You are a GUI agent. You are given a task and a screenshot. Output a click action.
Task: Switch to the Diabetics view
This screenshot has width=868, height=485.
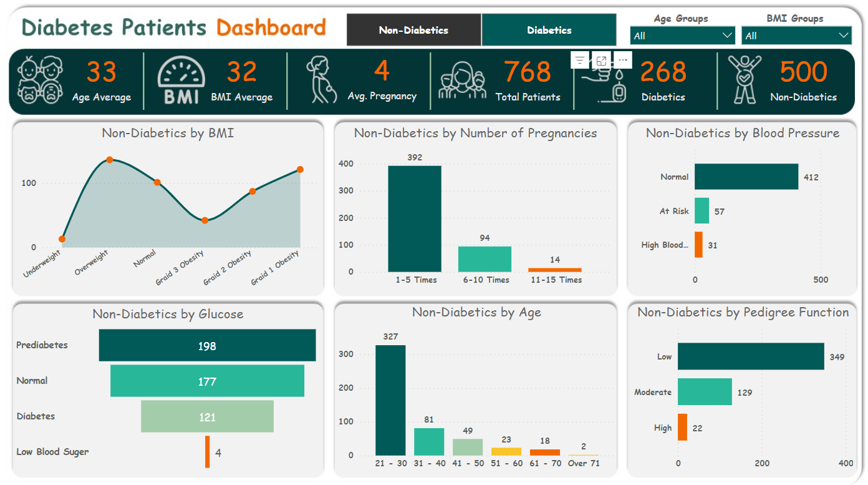click(549, 30)
